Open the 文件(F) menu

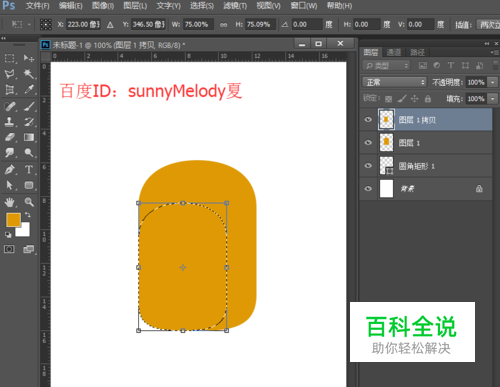tap(38, 6)
